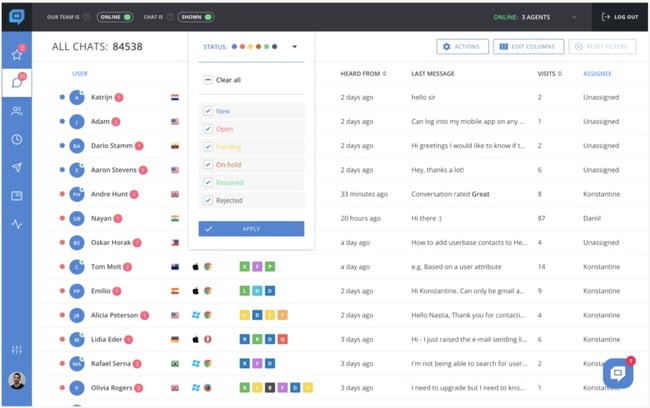Open the contacts (people) sidebar icon
The width and height of the screenshot is (650, 408).
tap(16, 111)
